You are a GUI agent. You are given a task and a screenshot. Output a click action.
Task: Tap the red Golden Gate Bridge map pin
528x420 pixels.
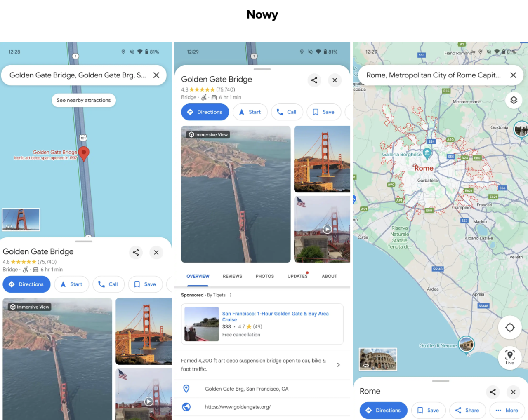tap(84, 153)
